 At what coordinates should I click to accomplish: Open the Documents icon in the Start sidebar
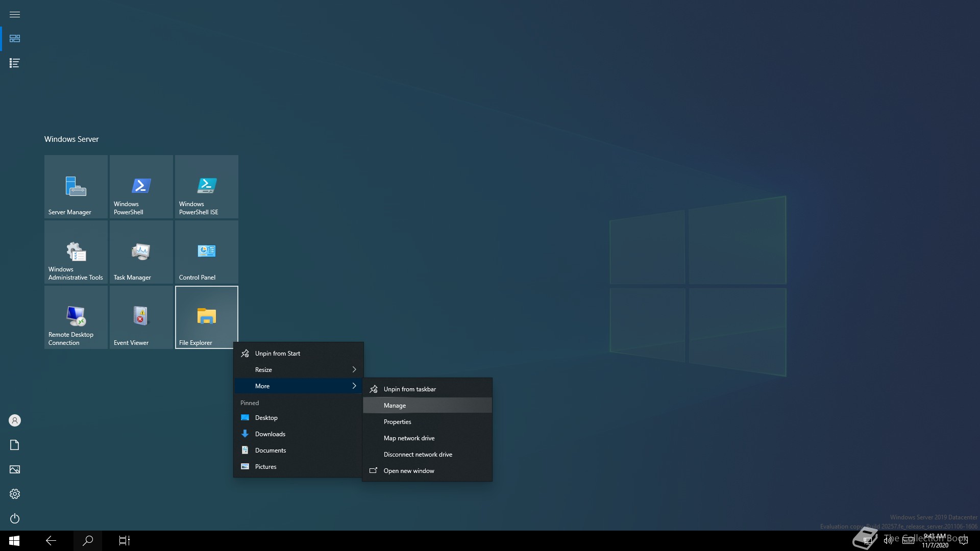tap(15, 445)
